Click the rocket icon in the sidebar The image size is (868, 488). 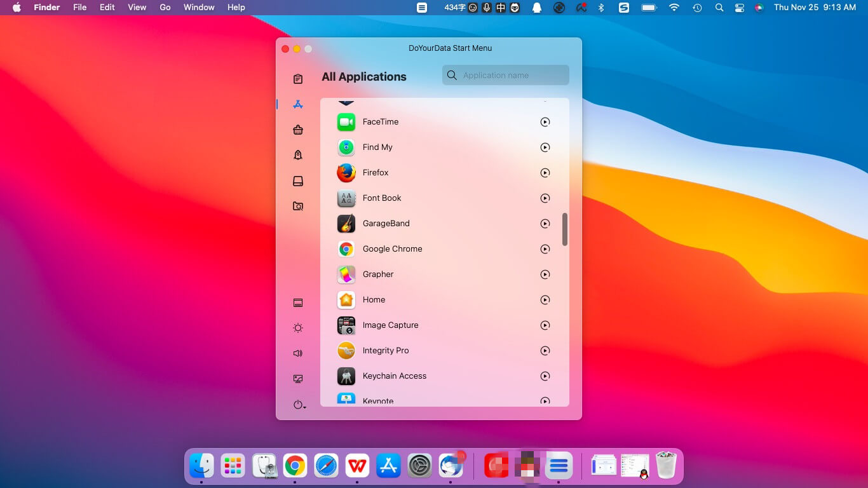point(297,154)
